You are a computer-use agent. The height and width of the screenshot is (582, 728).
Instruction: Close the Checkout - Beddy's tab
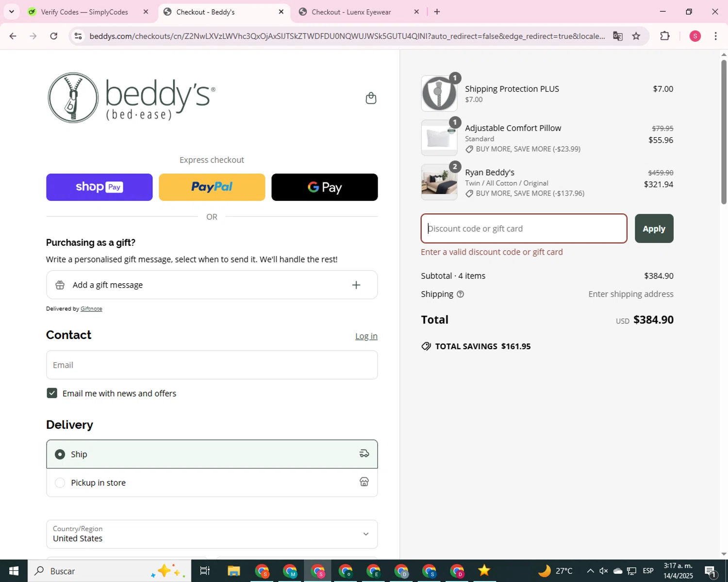click(281, 12)
